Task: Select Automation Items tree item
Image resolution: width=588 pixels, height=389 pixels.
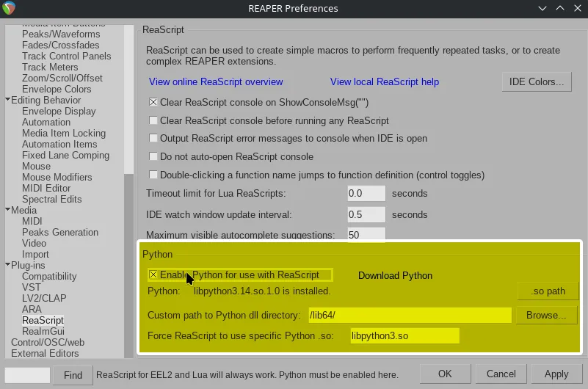Action: click(x=59, y=145)
